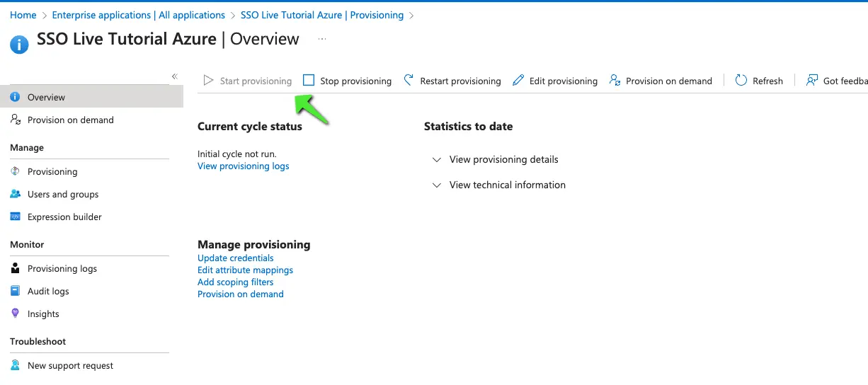868x385 pixels.
Task: Select Overview in the left menu
Action: [91, 97]
